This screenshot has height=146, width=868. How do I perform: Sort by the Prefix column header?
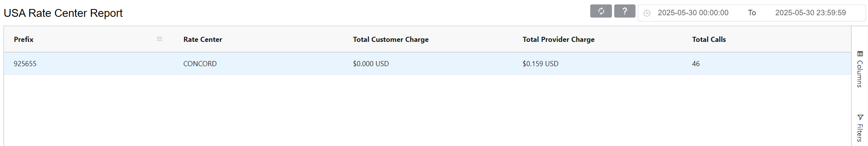pos(23,40)
